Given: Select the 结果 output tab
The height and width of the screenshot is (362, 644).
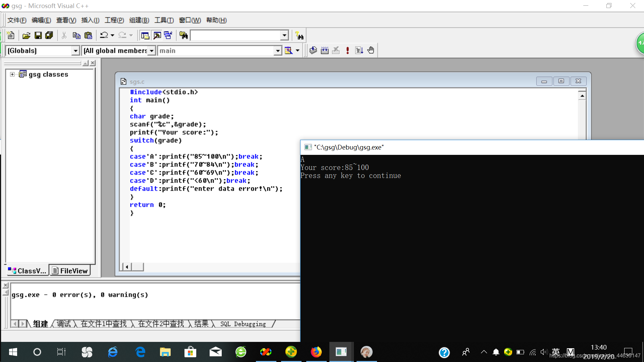Looking at the screenshot, I should click(x=201, y=324).
